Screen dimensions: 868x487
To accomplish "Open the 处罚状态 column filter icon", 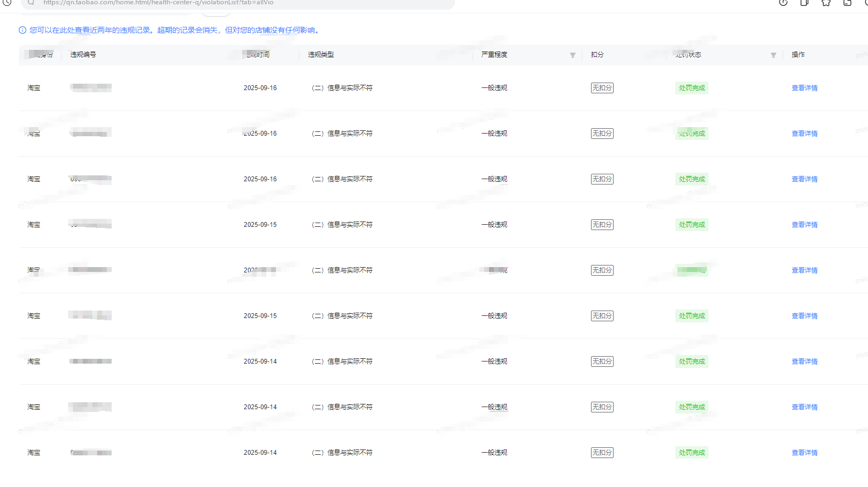I will click(774, 55).
